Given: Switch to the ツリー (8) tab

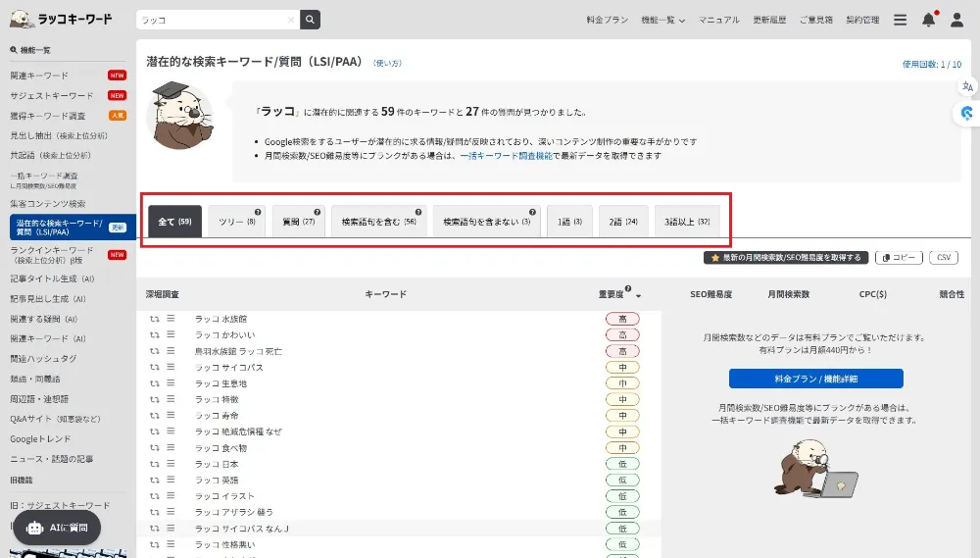Looking at the screenshot, I should pyautogui.click(x=237, y=222).
